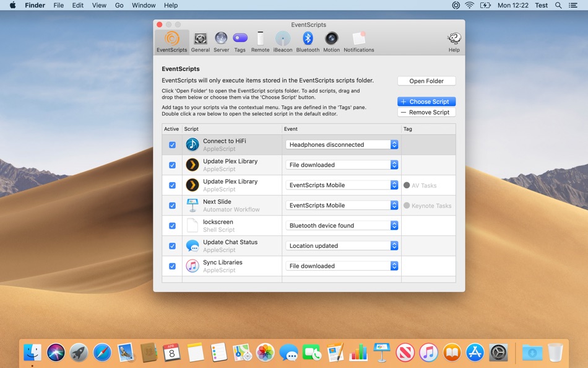Disable the Connect to HiFi script
The width and height of the screenshot is (588, 368).
172,145
